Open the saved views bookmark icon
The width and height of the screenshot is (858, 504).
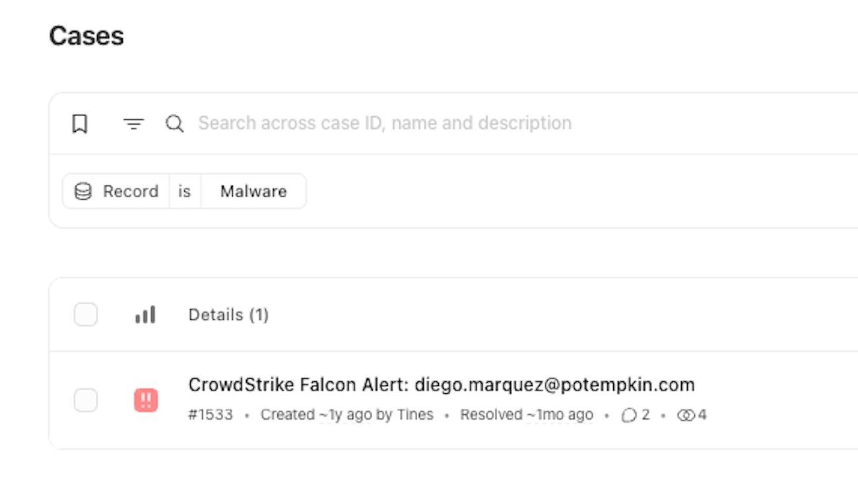click(x=80, y=123)
